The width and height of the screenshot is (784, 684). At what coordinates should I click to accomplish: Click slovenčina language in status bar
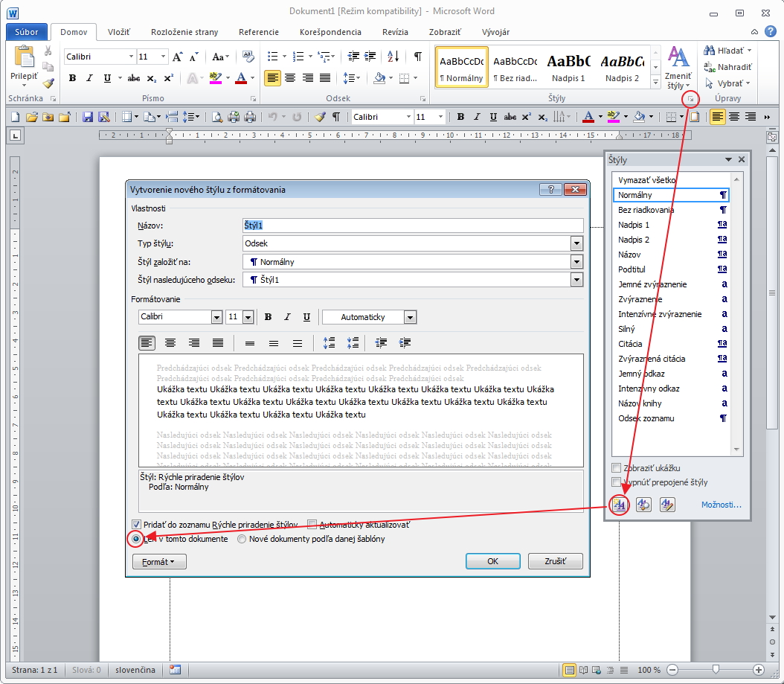click(135, 670)
